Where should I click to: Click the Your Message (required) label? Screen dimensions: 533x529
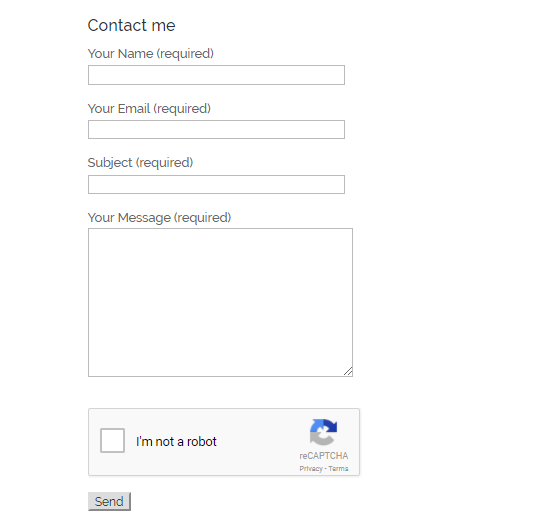click(159, 218)
